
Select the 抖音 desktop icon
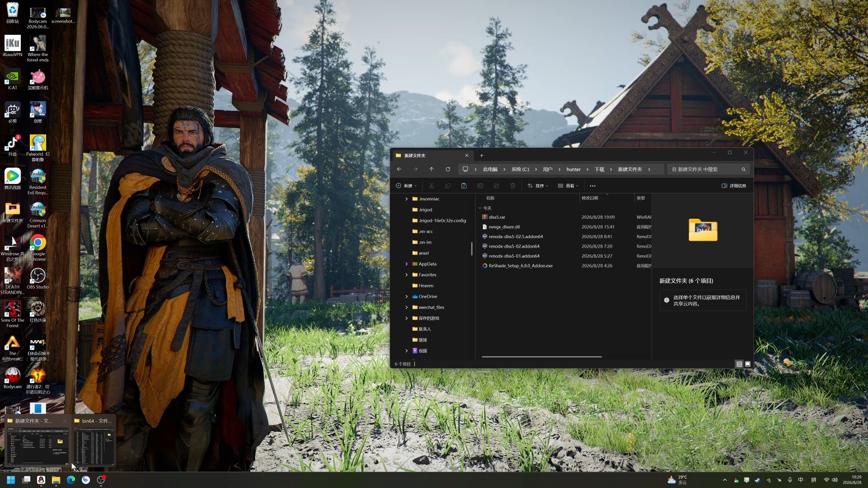coord(13,145)
